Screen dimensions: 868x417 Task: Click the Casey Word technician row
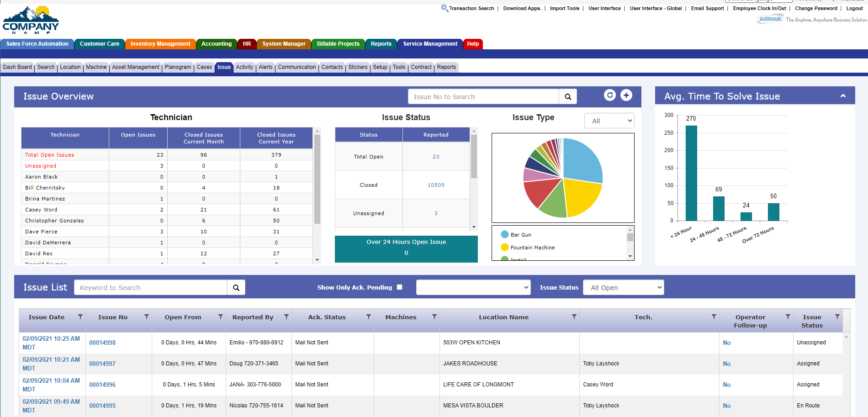(x=167, y=210)
